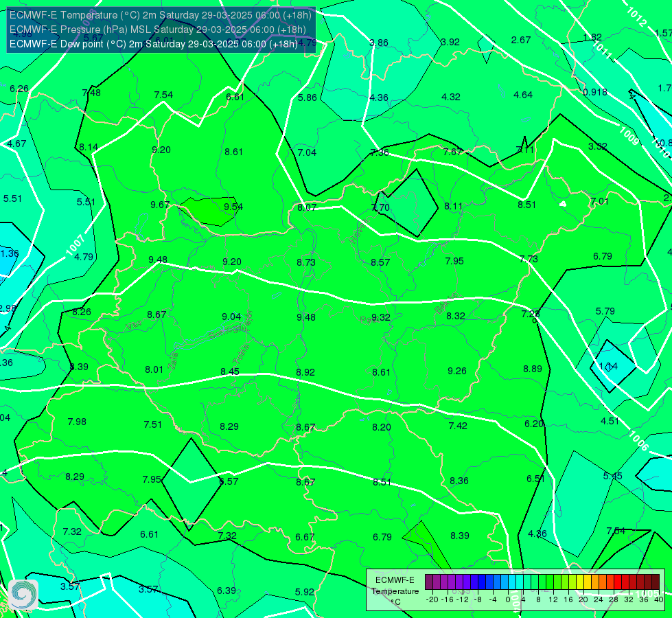Click the 1006 isobar label
Viewport: 672px width, 618px height.
click(638, 441)
